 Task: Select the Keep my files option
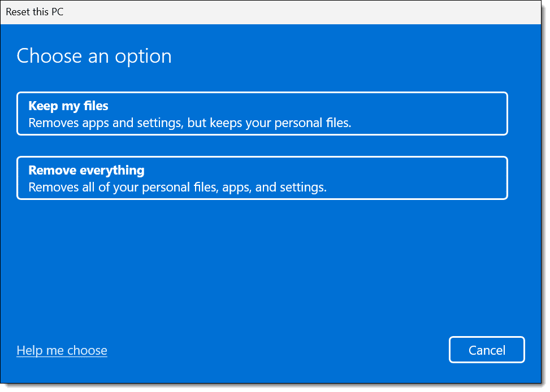point(262,114)
